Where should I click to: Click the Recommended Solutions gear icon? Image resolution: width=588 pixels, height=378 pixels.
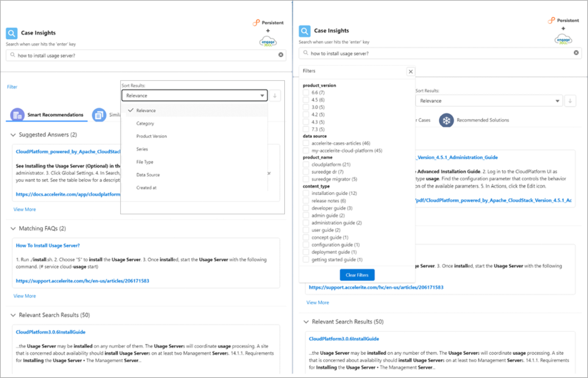[x=447, y=120]
